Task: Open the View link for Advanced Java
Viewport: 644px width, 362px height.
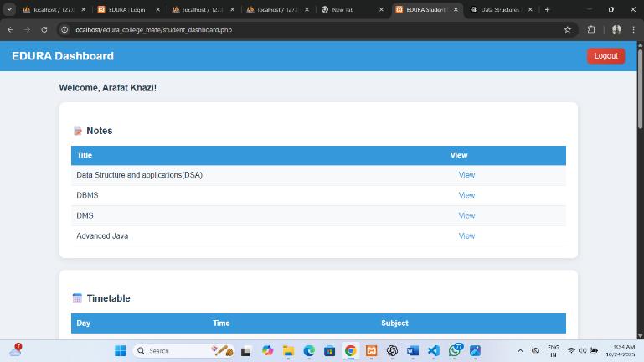Action: tap(466, 235)
